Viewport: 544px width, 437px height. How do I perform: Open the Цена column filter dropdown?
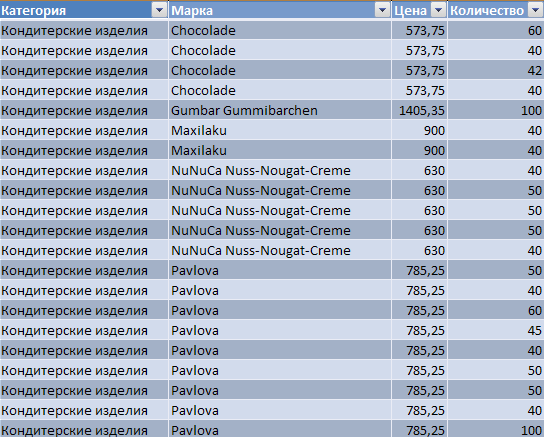(439, 10)
